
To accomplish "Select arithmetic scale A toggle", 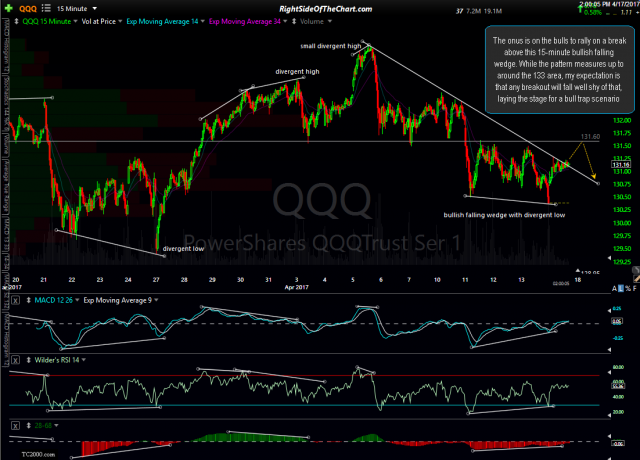I will (x=614, y=289).
